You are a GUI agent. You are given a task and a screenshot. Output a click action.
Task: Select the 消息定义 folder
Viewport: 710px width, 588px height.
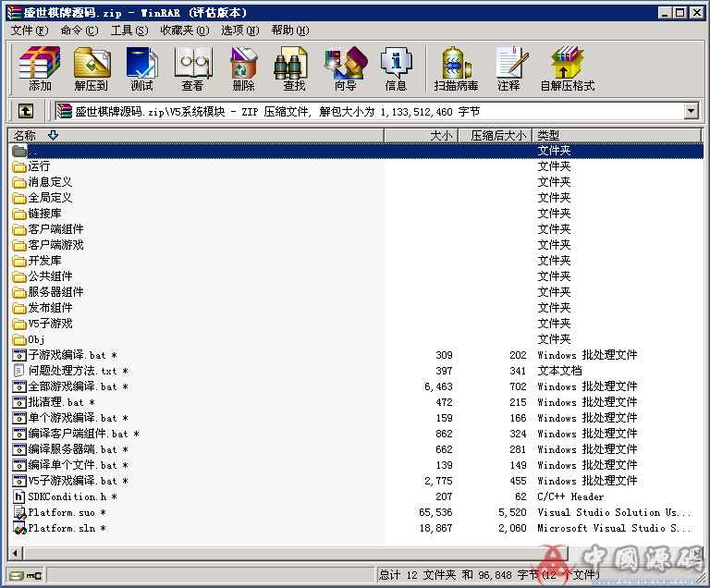coord(43,182)
